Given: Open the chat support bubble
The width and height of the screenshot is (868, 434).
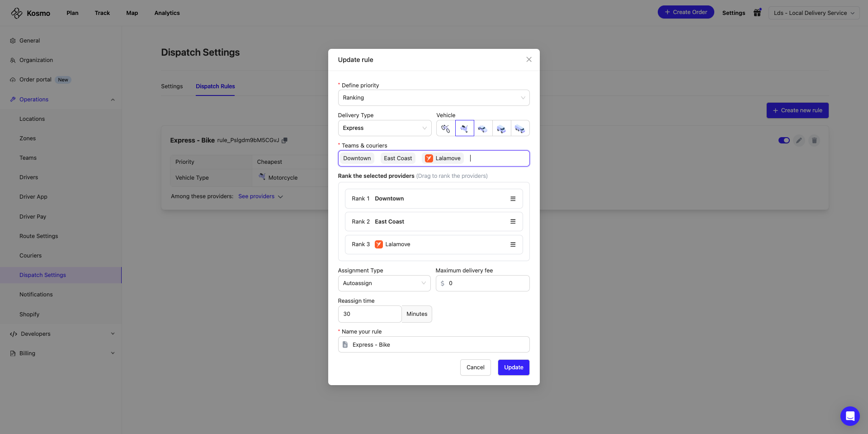Looking at the screenshot, I should click(849, 415).
